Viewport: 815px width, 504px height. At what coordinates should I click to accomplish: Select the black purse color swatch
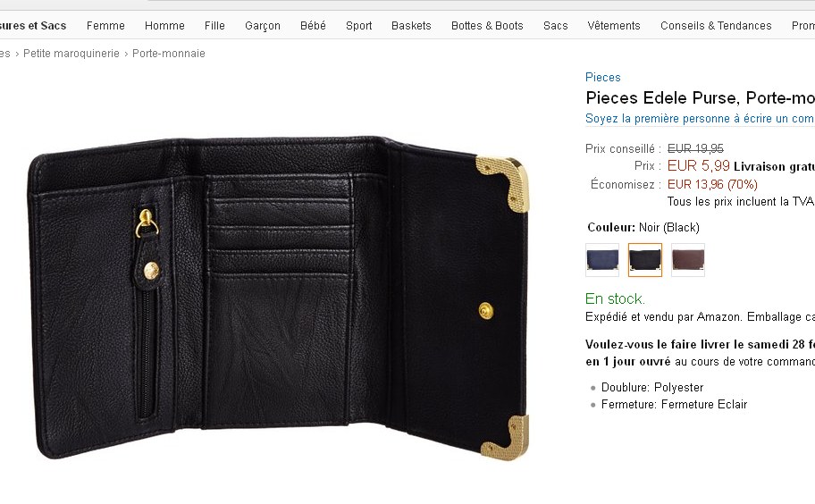(x=645, y=260)
